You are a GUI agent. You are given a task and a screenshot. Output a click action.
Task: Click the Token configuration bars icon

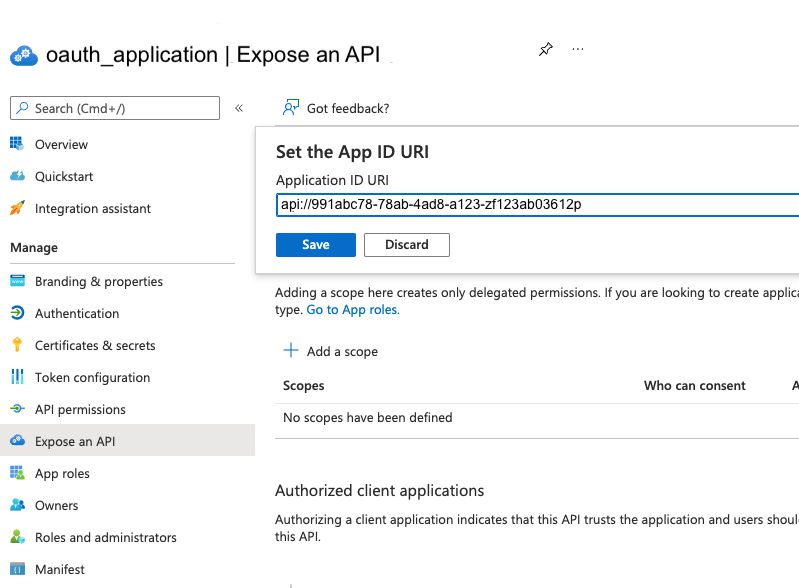coord(17,377)
